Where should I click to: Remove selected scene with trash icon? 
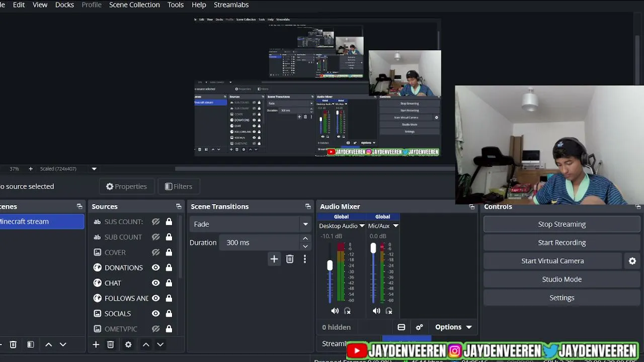tap(13, 344)
